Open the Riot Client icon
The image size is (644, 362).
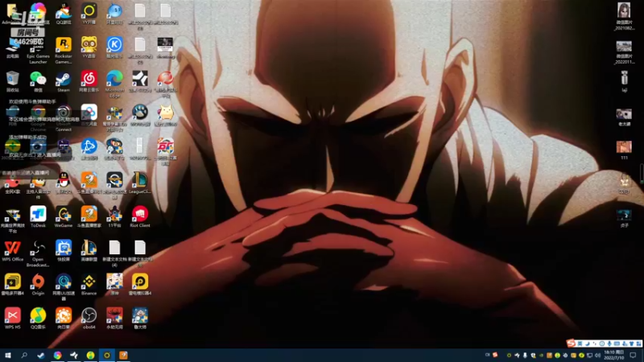pos(140,214)
